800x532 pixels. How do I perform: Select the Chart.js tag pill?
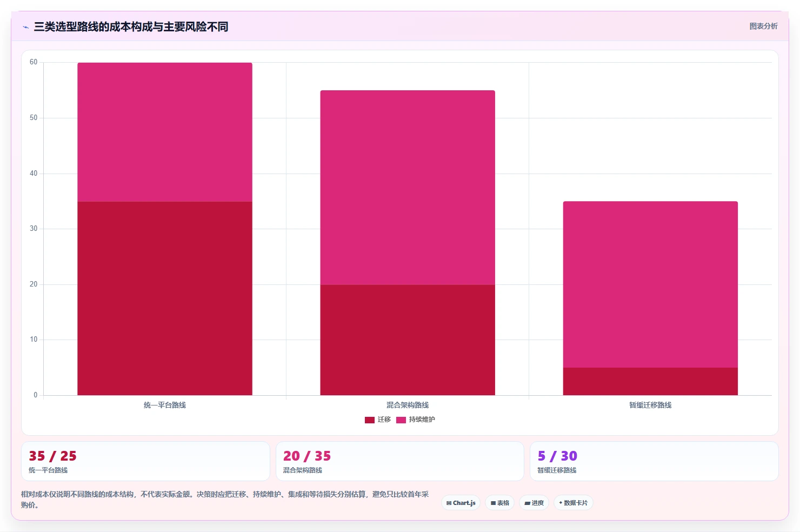461,503
